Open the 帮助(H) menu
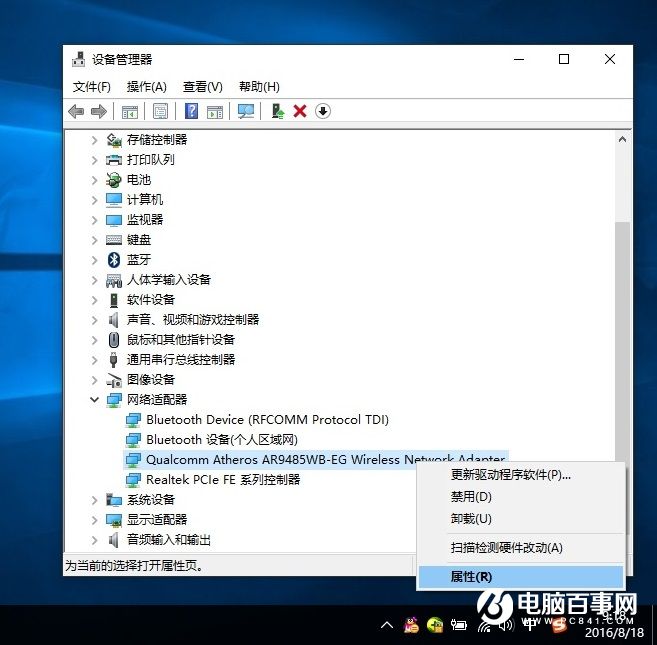The image size is (657, 645). 259,87
